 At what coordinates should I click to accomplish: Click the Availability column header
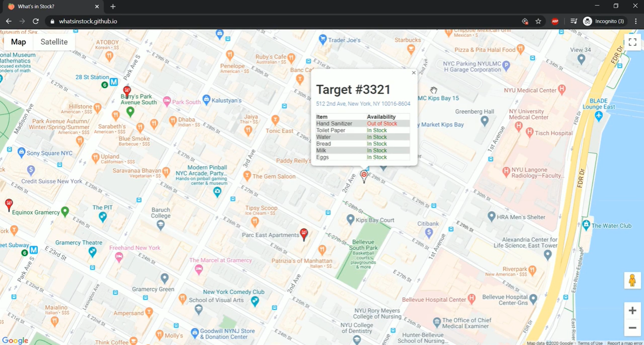(381, 117)
